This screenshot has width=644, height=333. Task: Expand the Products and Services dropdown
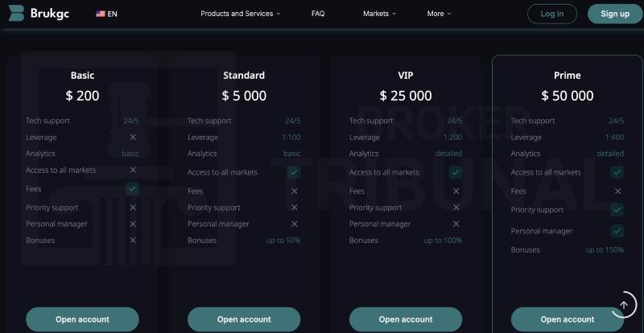tap(240, 14)
